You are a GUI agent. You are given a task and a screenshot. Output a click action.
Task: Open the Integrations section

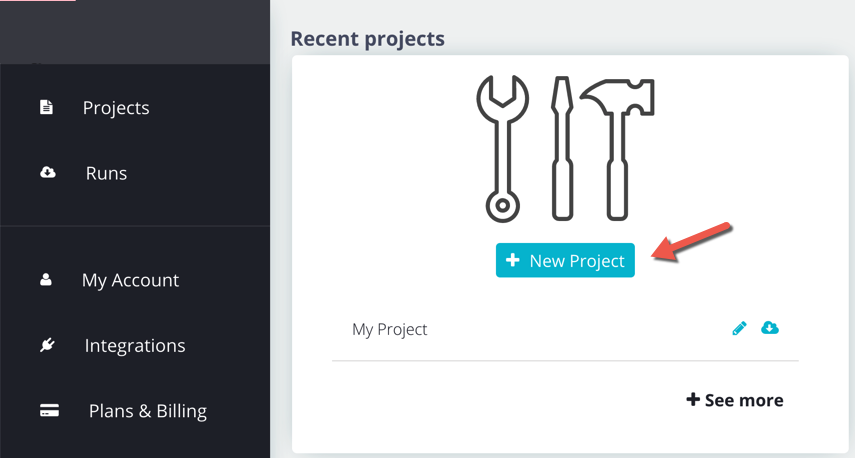(135, 346)
